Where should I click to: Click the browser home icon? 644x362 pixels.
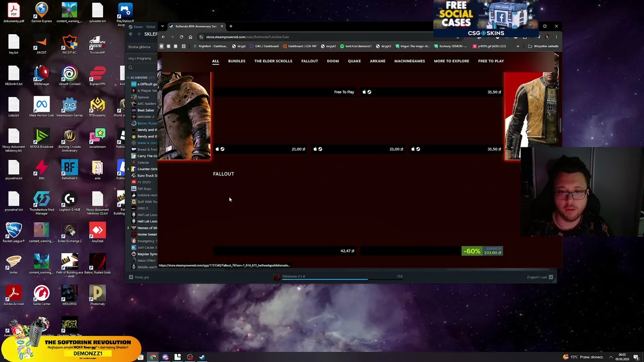tap(190, 37)
